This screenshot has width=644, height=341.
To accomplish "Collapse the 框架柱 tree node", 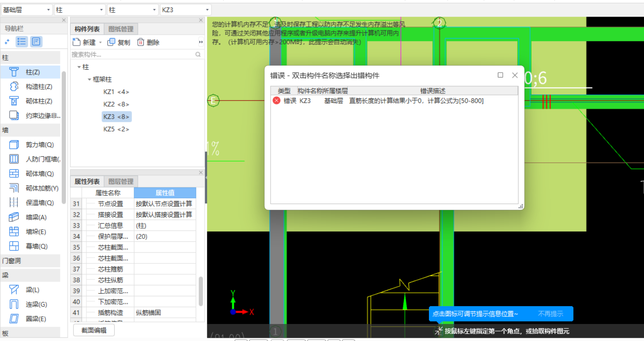I will click(x=89, y=79).
